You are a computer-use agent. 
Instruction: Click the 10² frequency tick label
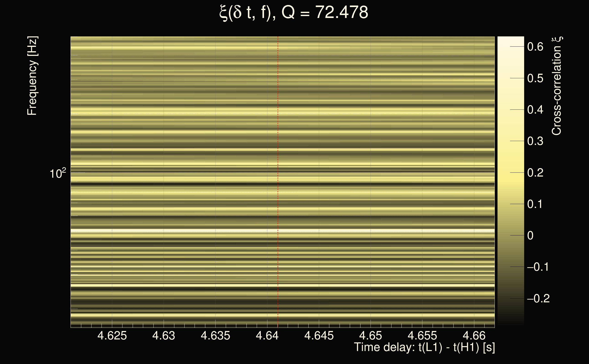pyautogui.click(x=58, y=173)
